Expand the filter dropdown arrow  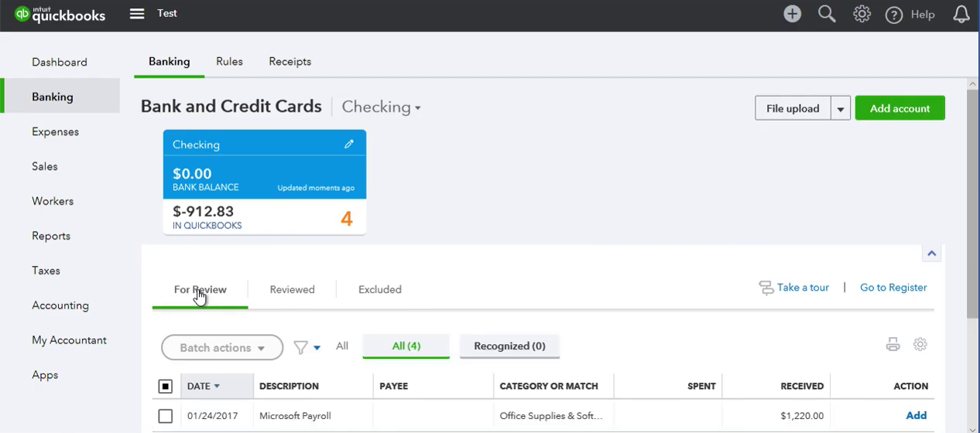pos(317,348)
